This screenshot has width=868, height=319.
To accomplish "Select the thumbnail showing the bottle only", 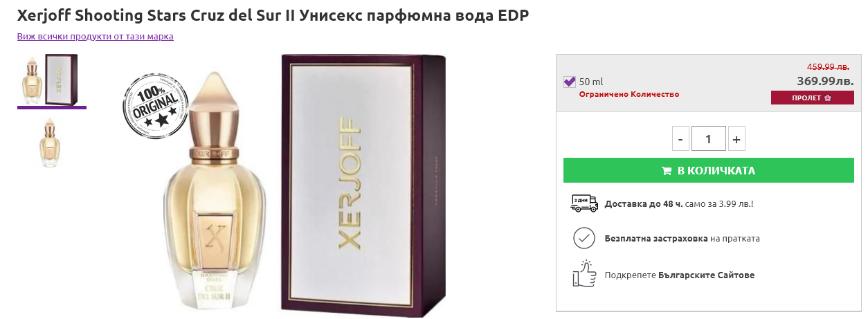I will (x=50, y=142).
